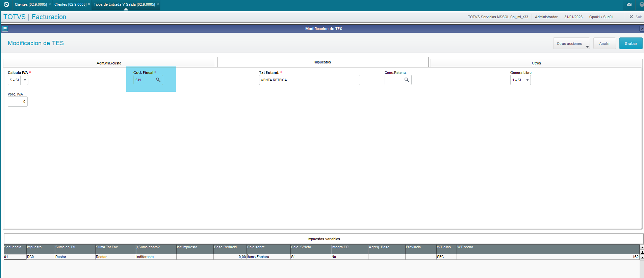Click TOTVS Servicios MSSQL Col_mi_r33 label
Viewport: 644px width, 278px height.
498,17
